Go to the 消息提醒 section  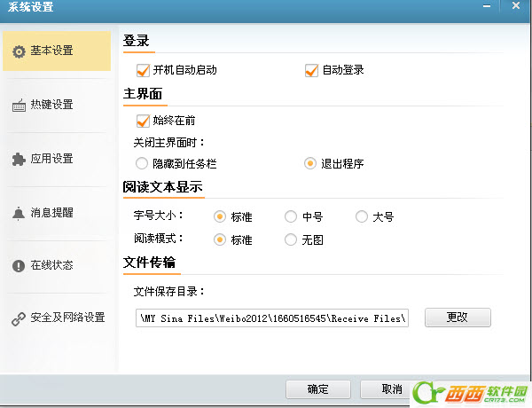[57, 213]
